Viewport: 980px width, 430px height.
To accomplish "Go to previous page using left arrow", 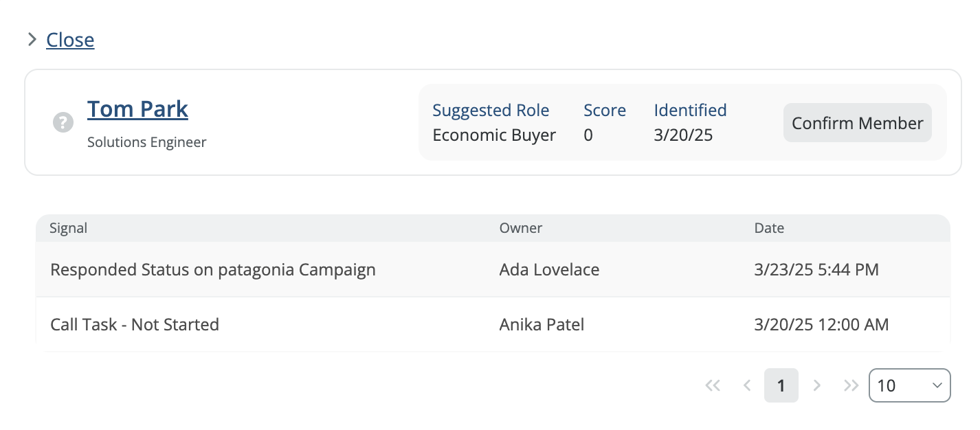I will (747, 386).
